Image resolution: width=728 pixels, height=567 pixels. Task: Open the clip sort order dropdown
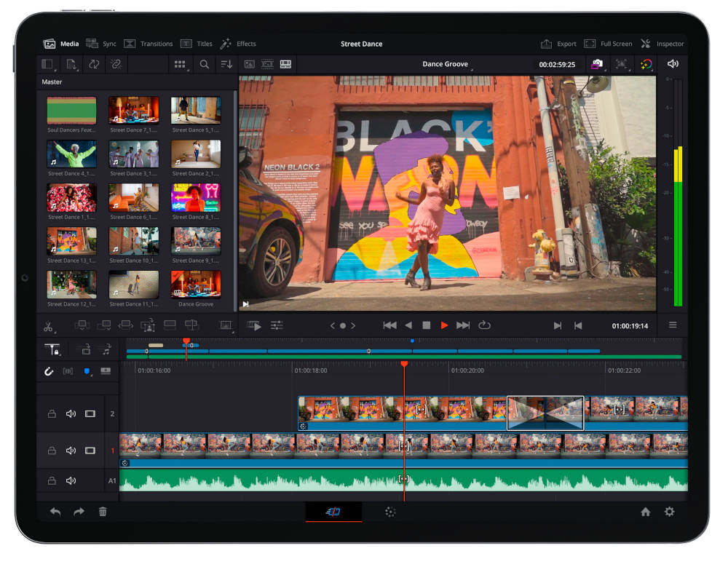[226, 64]
